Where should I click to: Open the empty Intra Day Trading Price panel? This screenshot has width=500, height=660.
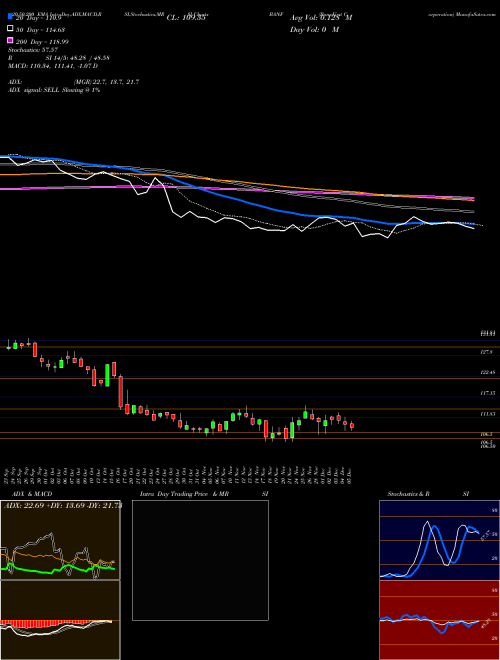point(200,560)
